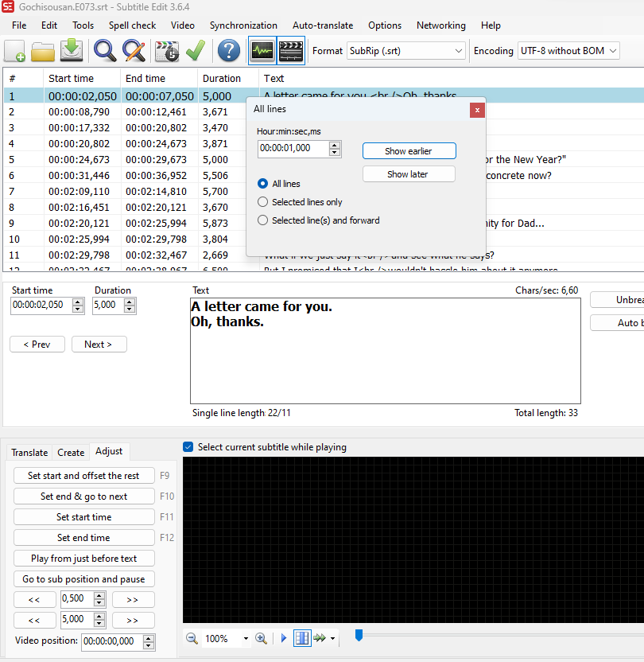Open the Encoding UTF-8 dropdown
The image size is (644, 662).
pyautogui.click(x=568, y=51)
